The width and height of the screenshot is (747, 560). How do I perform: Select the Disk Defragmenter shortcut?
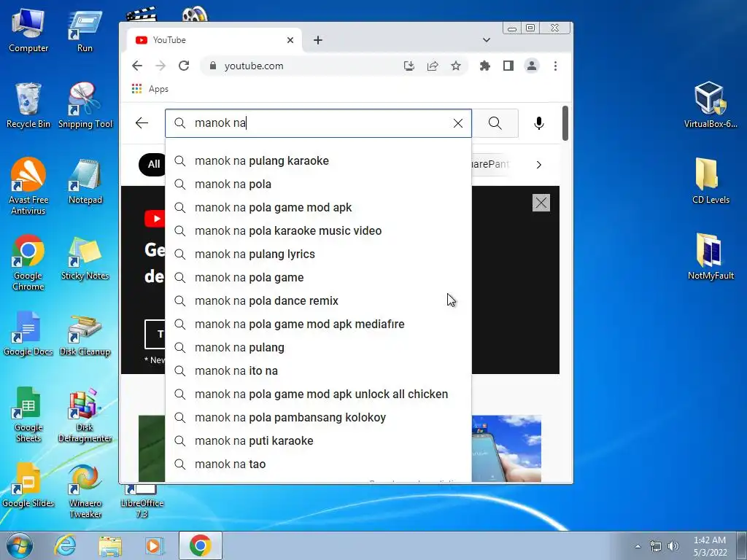(85, 416)
